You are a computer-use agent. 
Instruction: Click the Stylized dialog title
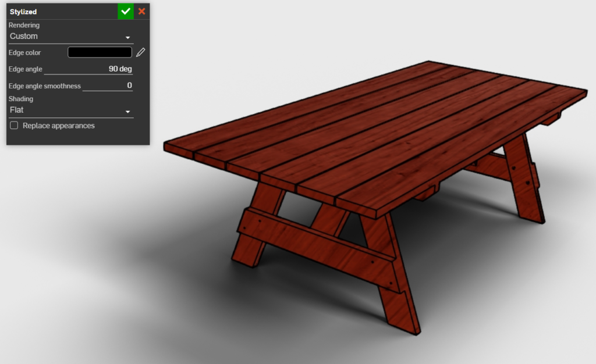(23, 12)
